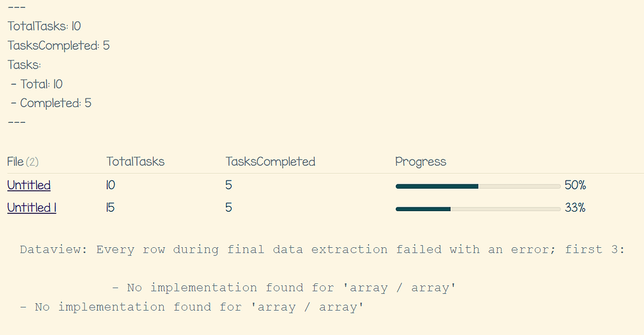
Task: Click the 50% progress bar
Action: (478, 186)
